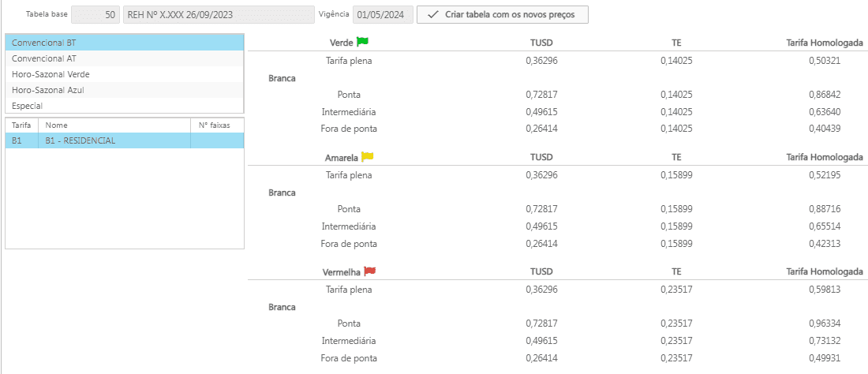The width and height of the screenshot is (868, 374).
Task: Click the yellow Amarela flag icon
Action: [367, 157]
